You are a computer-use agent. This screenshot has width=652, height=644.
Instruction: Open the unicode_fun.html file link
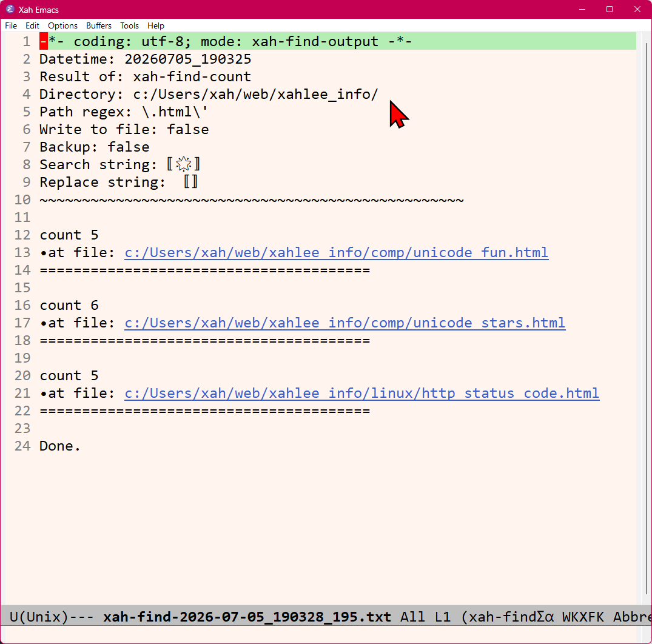click(x=337, y=252)
